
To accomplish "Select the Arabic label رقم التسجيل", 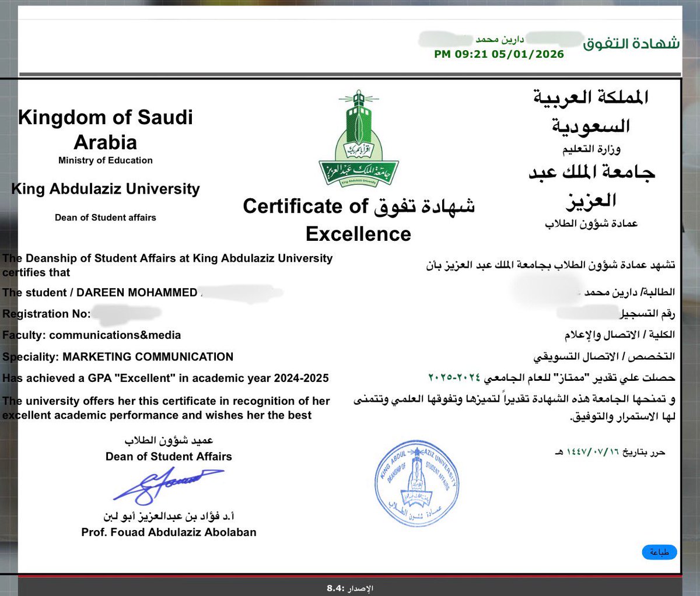I will [x=647, y=314].
